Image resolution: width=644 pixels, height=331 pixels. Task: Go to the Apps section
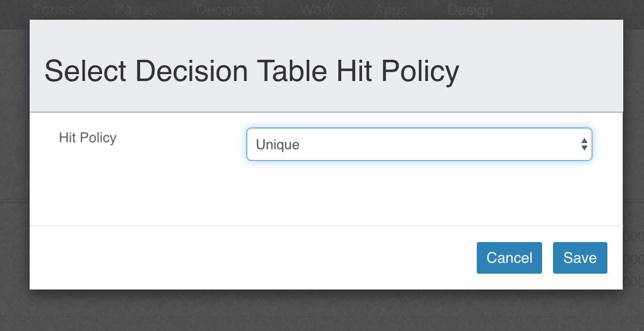tap(390, 9)
